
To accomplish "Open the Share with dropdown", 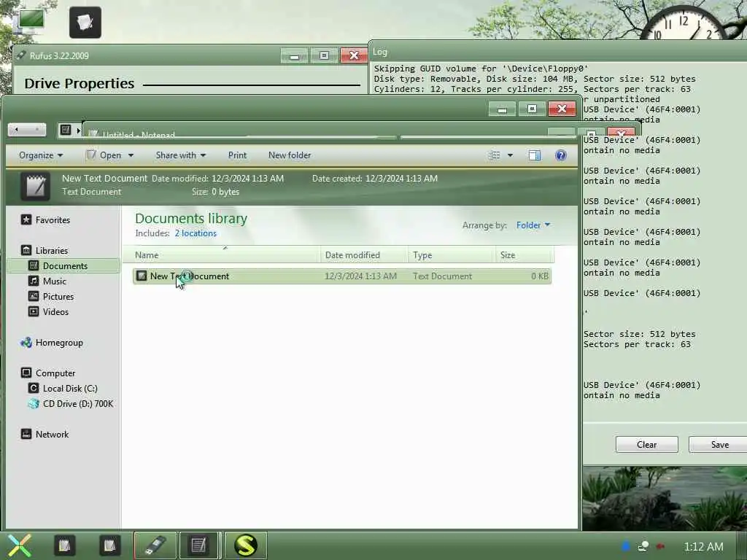I will point(181,155).
